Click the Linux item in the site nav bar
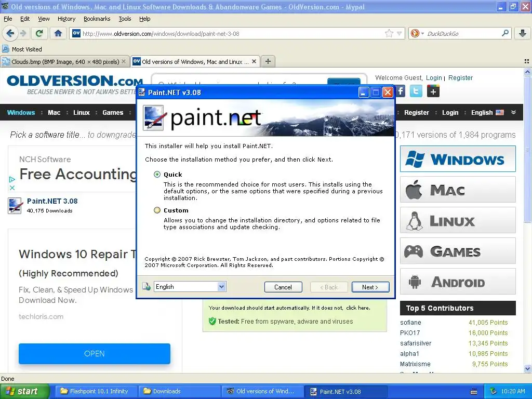Screen dimensions: 532x399 tap(82, 113)
